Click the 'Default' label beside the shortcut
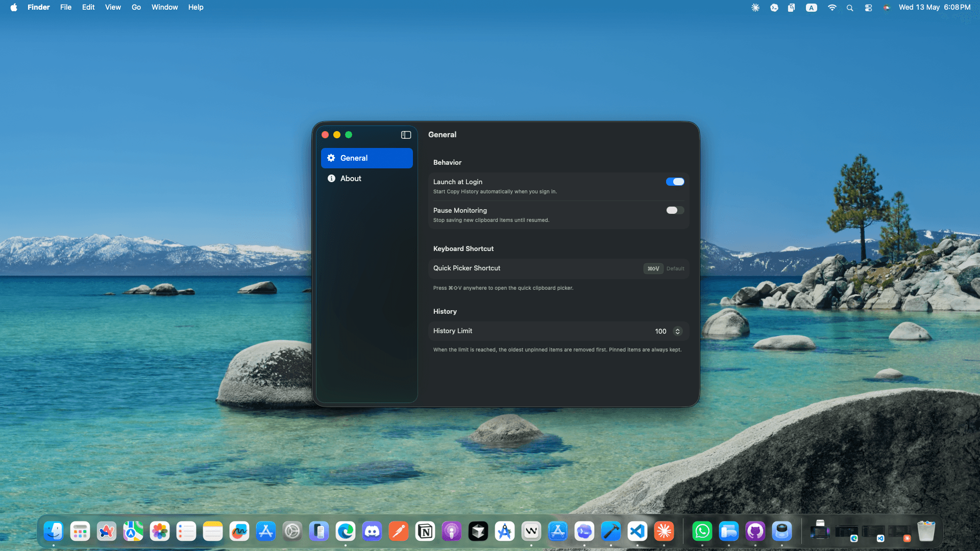Viewport: 980px width, 551px height. (x=675, y=268)
